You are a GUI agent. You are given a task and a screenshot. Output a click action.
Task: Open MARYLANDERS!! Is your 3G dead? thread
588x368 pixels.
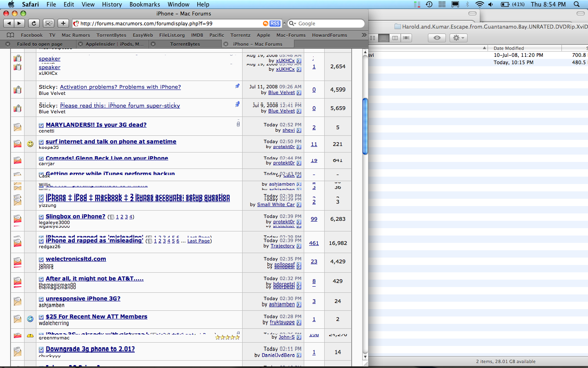tap(96, 125)
